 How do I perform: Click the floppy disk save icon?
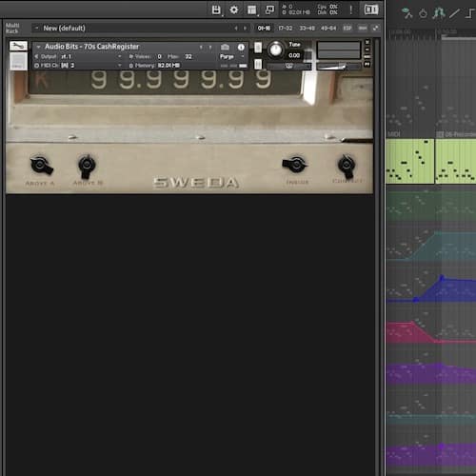pyautogui.click(x=216, y=10)
